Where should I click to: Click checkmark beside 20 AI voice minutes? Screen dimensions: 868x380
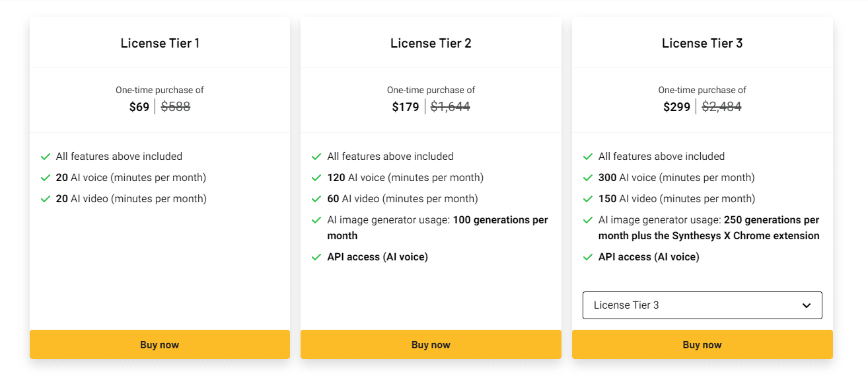[x=46, y=178]
